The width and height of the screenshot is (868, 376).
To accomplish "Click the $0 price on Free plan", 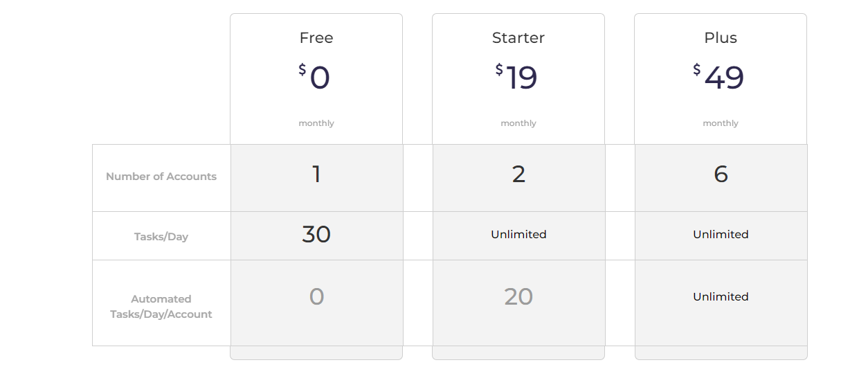I will pos(315,77).
